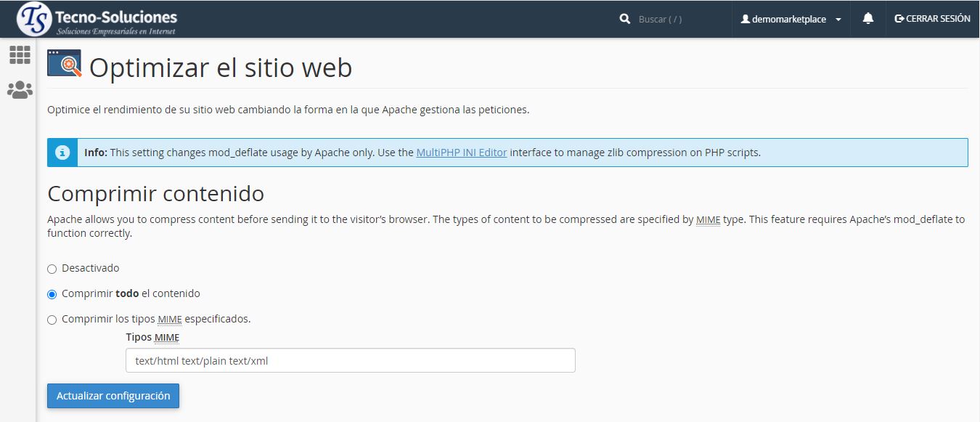980x422 pixels.
Task: Click the MIME abbreviation in the description paragraph
Action: (708, 219)
